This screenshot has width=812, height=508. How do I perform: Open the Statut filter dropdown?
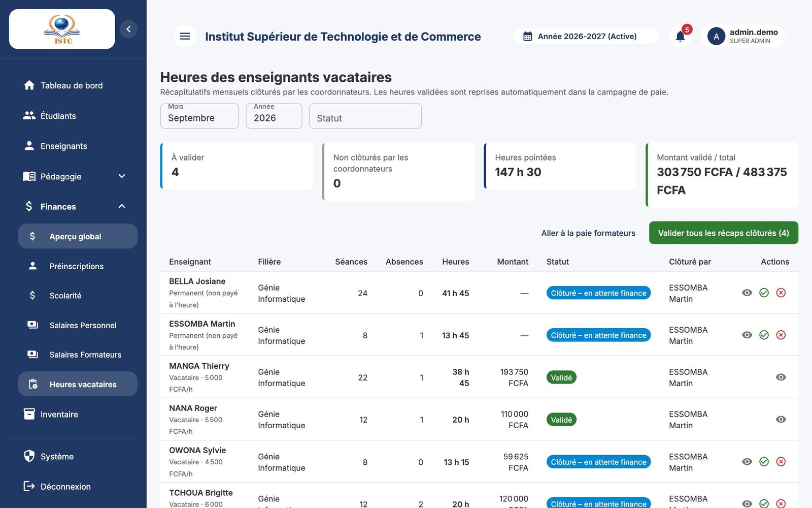[365, 116]
